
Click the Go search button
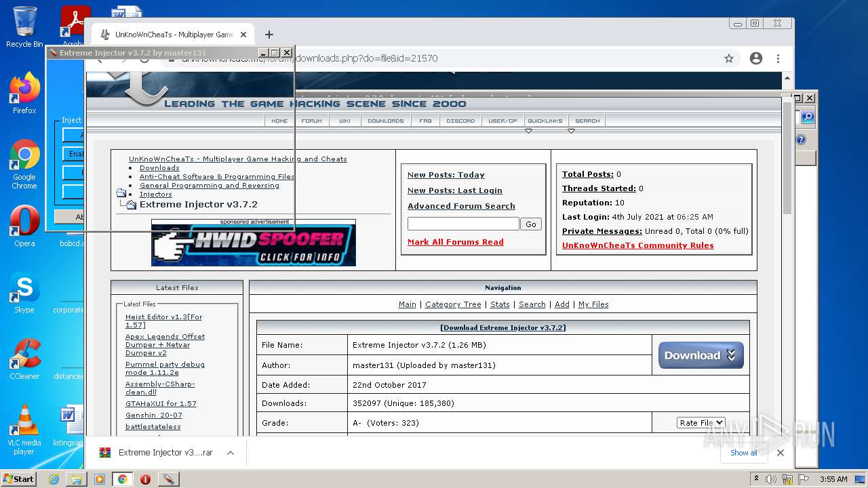(x=530, y=224)
